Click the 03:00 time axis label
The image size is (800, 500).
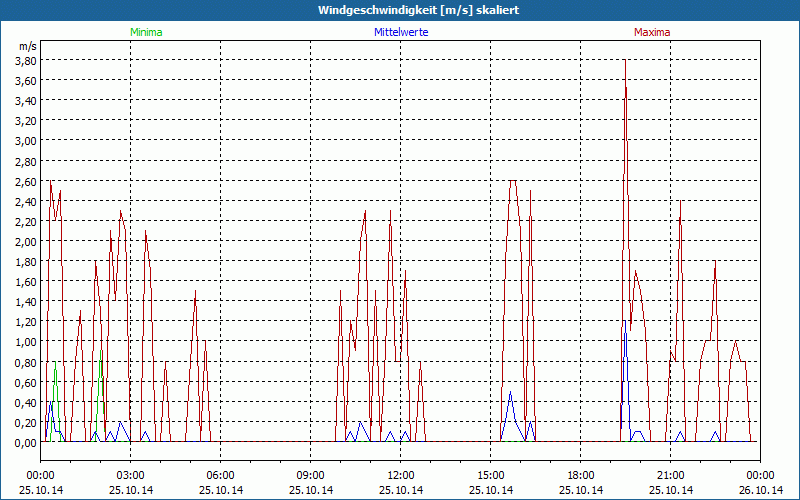[130, 476]
